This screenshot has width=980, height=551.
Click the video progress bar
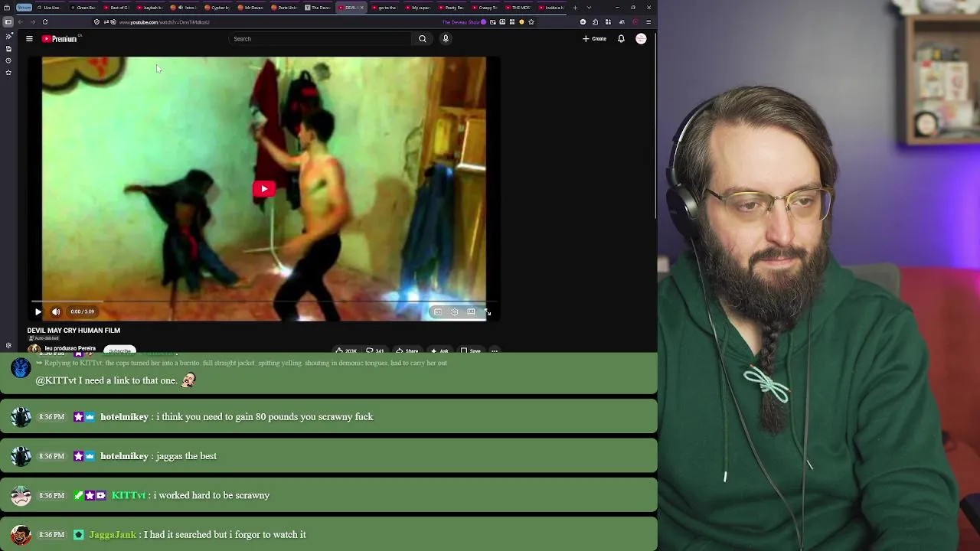(x=264, y=302)
